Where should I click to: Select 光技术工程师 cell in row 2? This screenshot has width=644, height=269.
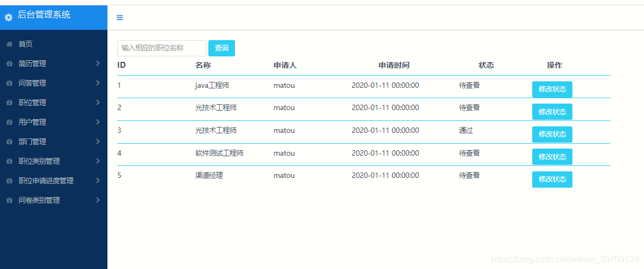(x=216, y=108)
